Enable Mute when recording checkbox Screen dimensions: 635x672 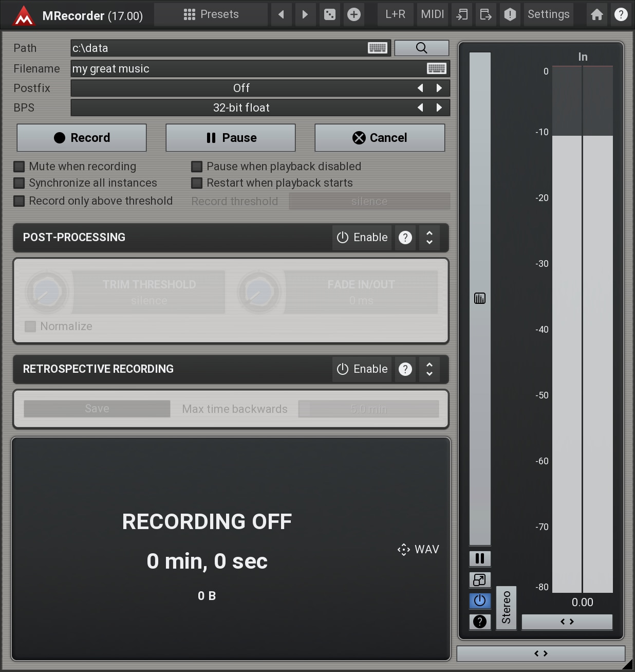19,167
